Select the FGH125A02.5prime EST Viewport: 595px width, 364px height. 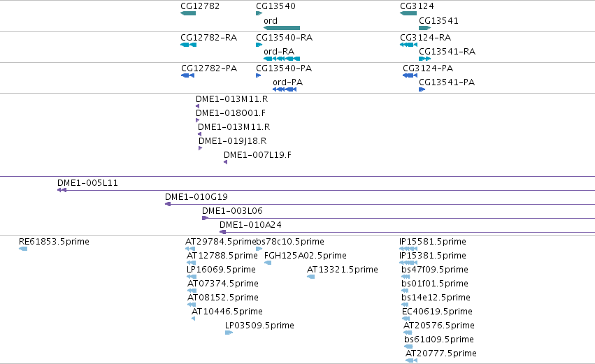268,263
